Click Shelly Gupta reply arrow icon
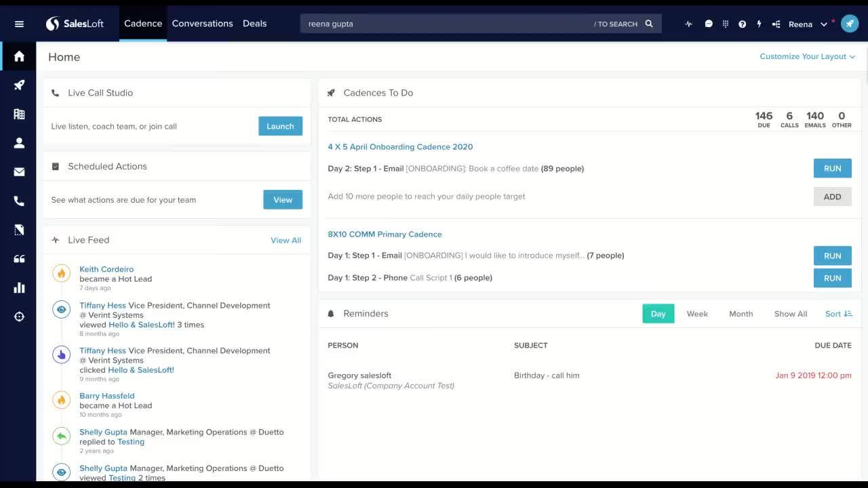868x488 pixels. [x=62, y=436]
